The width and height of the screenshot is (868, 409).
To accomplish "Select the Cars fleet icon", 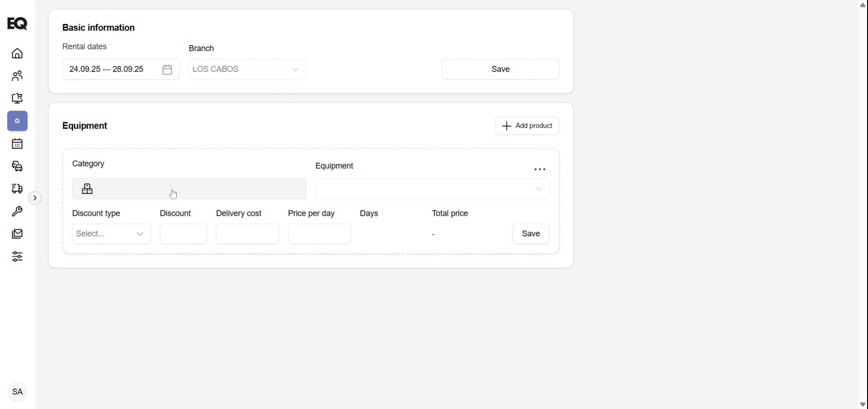I will [17, 166].
